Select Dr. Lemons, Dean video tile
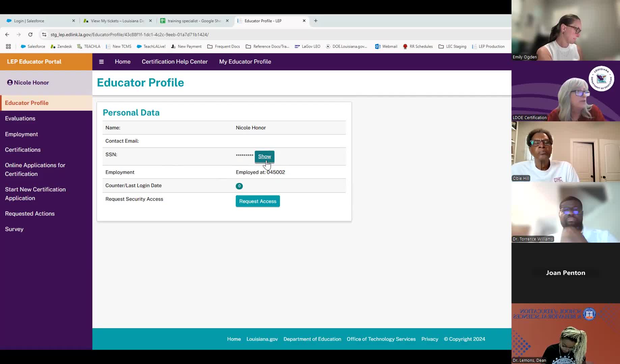 click(566, 334)
